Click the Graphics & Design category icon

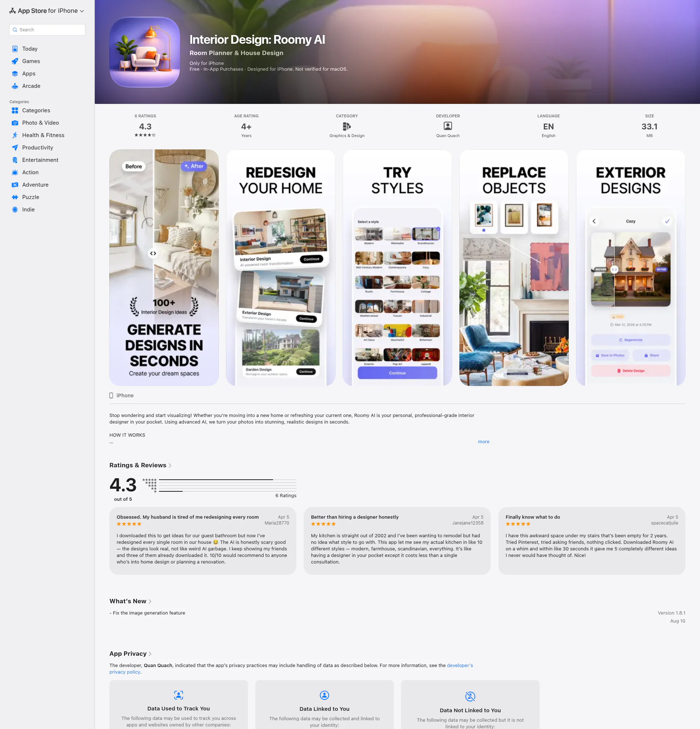click(347, 126)
